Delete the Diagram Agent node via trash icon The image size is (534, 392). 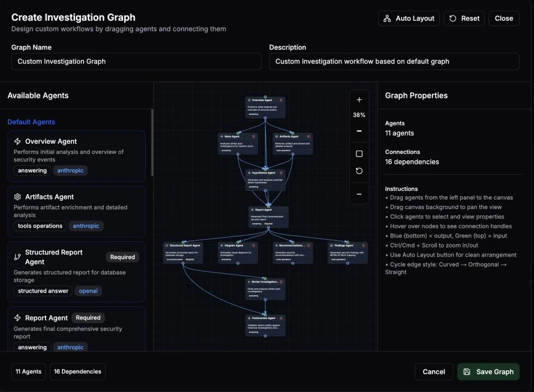pyautogui.click(x=253, y=245)
